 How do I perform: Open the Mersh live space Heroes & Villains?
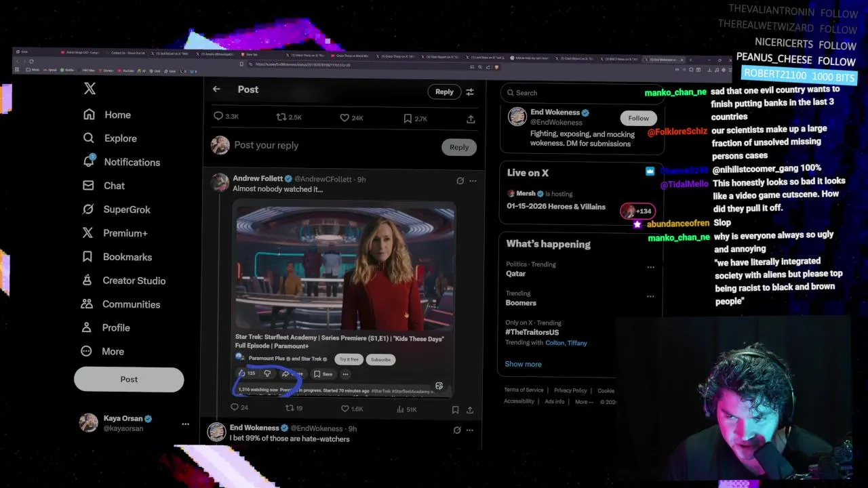pos(556,207)
